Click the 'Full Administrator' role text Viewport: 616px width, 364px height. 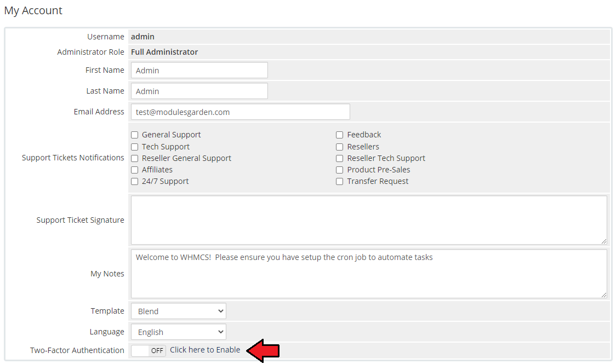click(x=164, y=52)
